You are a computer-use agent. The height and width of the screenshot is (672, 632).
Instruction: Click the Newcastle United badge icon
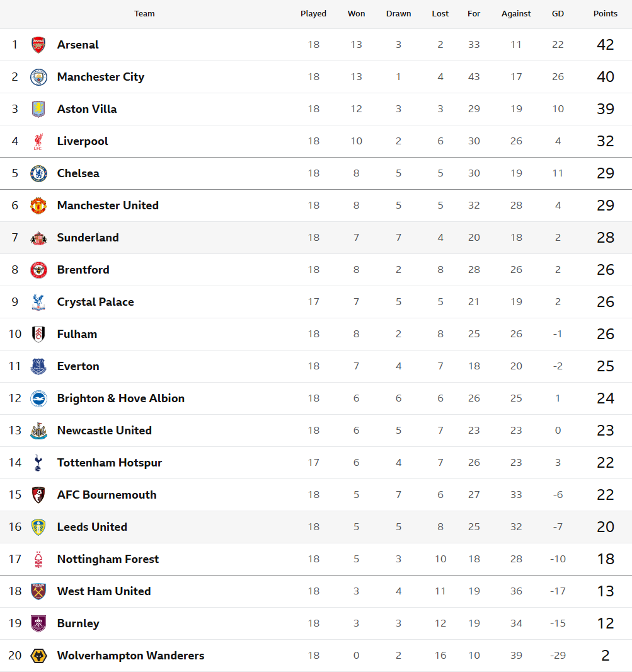[x=38, y=431]
